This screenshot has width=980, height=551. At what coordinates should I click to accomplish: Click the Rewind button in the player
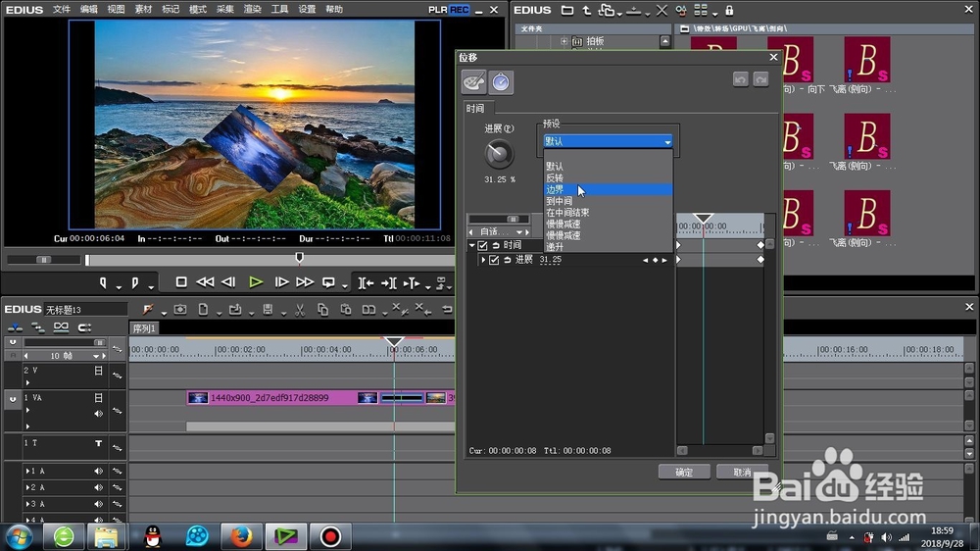point(205,282)
